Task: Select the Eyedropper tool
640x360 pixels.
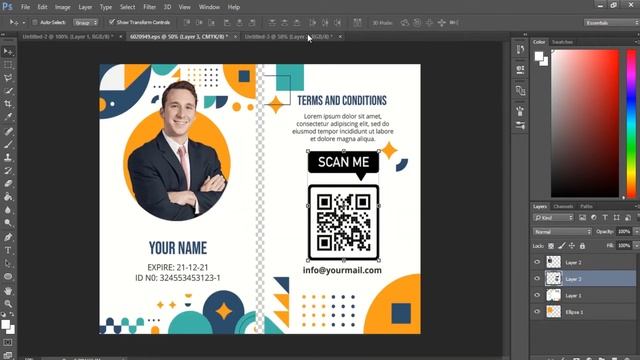Action: pyautogui.click(x=8, y=117)
